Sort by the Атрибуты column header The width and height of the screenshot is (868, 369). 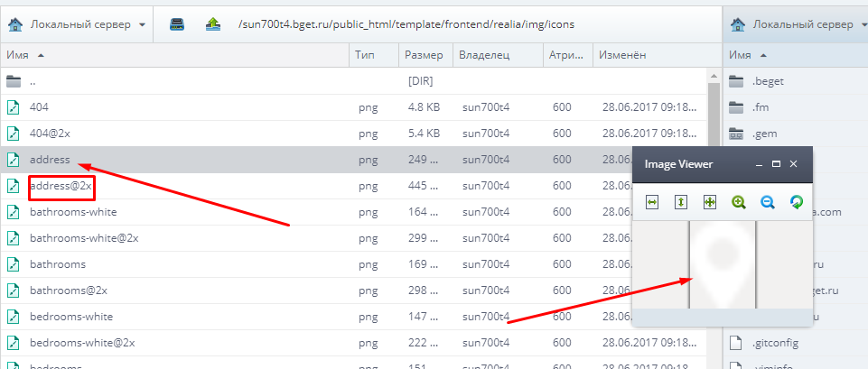coord(567,55)
